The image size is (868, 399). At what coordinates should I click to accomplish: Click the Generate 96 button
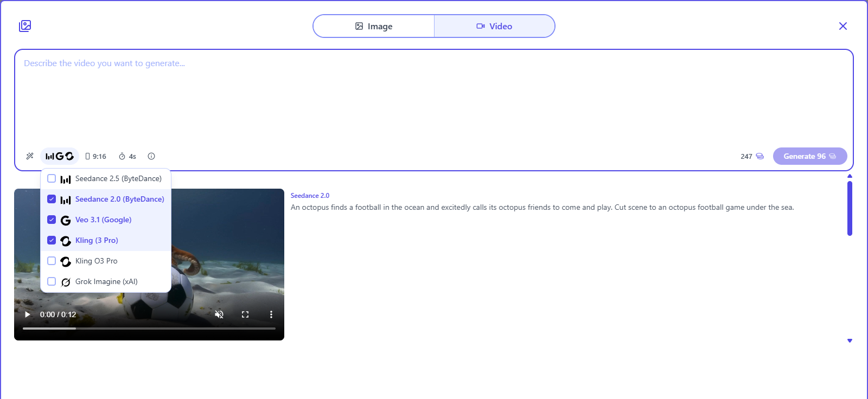click(x=810, y=156)
